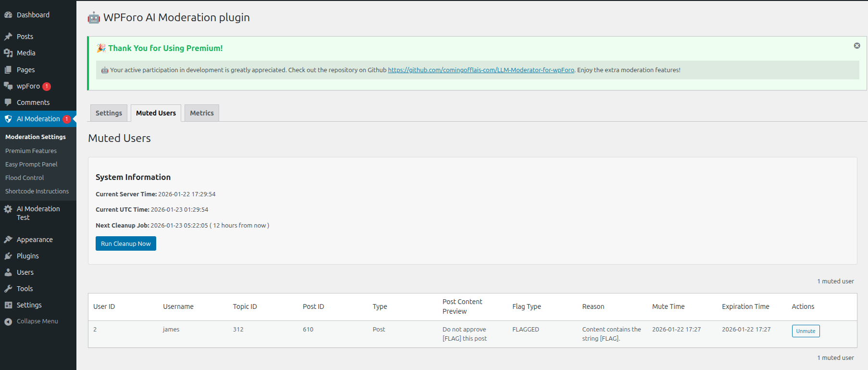
Task: Click the Topic ID column header
Action: (x=245, y=306)
